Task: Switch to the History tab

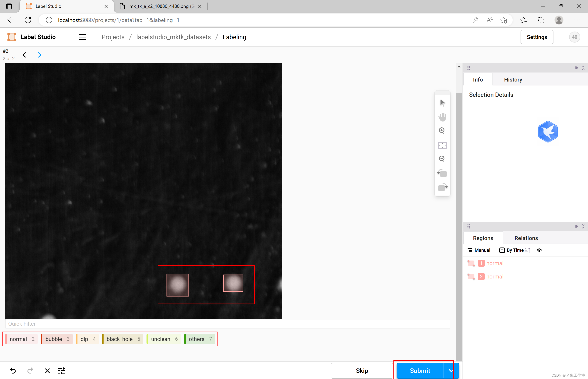Action: point(513,80)
